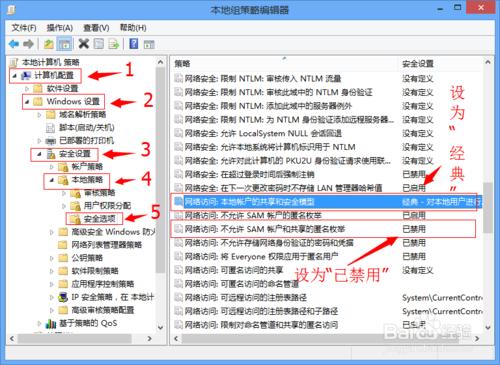
Task: Click down arrow of policy list scrollbar
Action: 488,327
